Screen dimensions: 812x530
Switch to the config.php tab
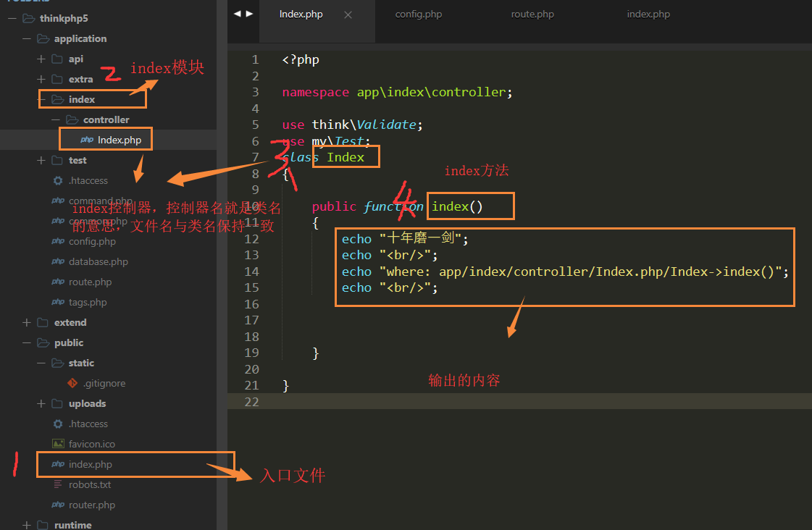pos(419,14)
